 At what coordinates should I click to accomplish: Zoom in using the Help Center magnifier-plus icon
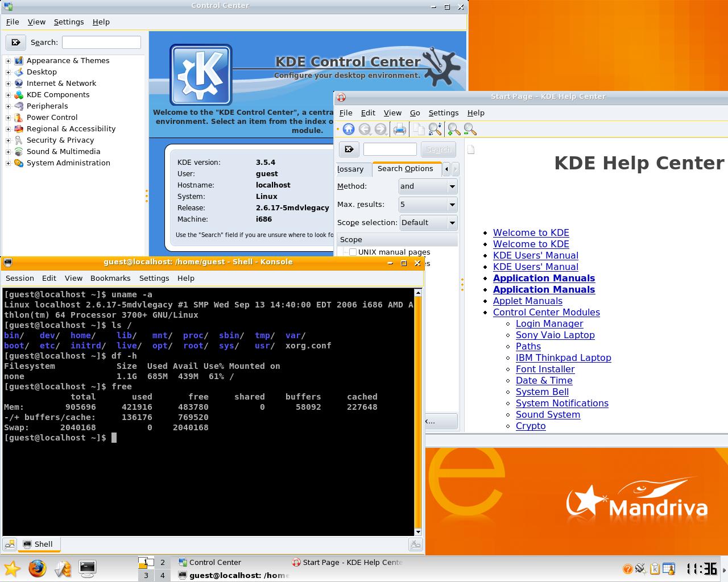(x=454, y=130)
